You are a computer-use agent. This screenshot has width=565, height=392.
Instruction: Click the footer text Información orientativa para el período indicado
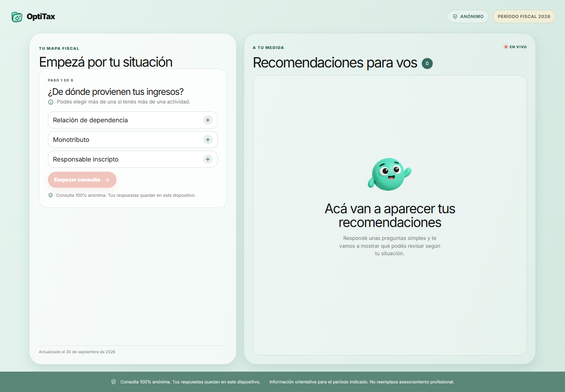click(x=362, y=382)
